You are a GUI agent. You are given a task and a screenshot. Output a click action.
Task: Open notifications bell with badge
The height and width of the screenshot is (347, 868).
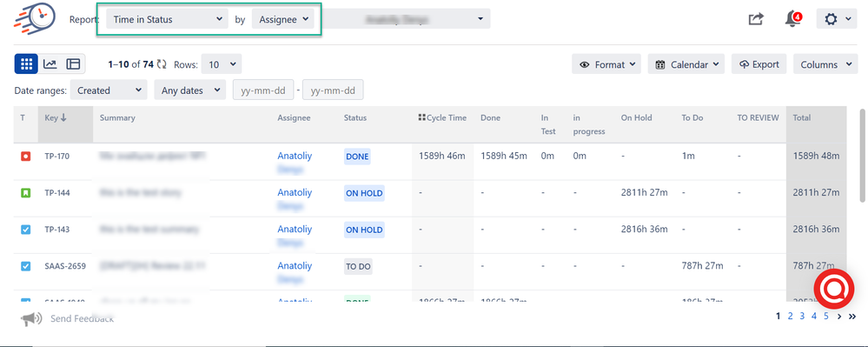pyautogui.click(x=792, y=19)
